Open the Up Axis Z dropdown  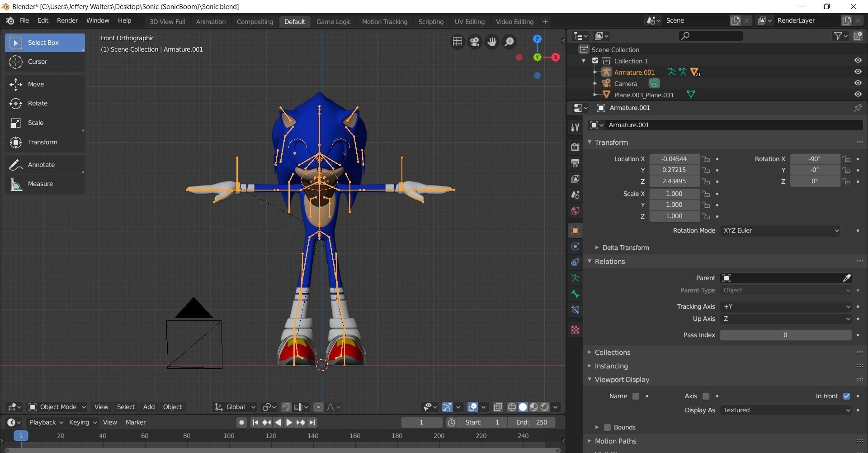coord(786,319)
